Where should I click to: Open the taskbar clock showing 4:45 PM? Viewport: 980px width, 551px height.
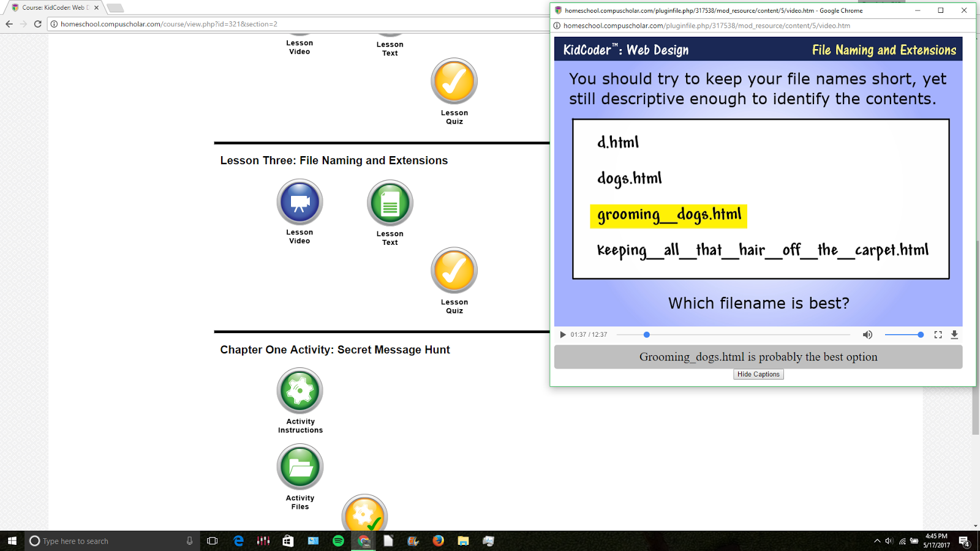pyautogui.click(x=937, y=541)
